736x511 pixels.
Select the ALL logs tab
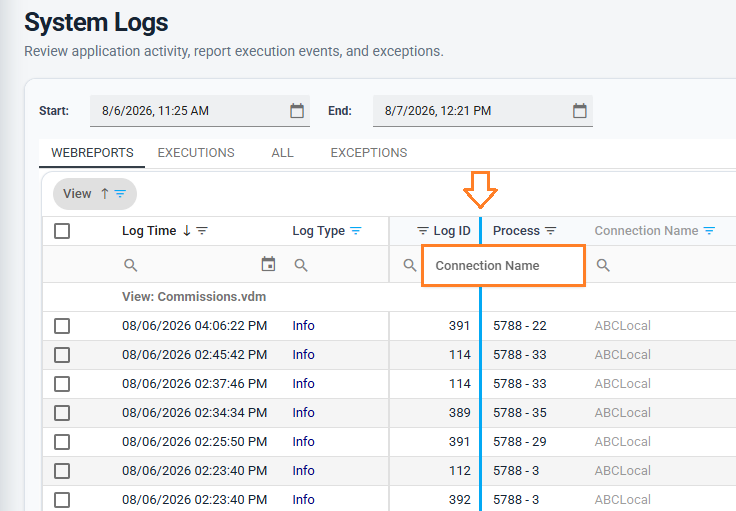point(282,153)
